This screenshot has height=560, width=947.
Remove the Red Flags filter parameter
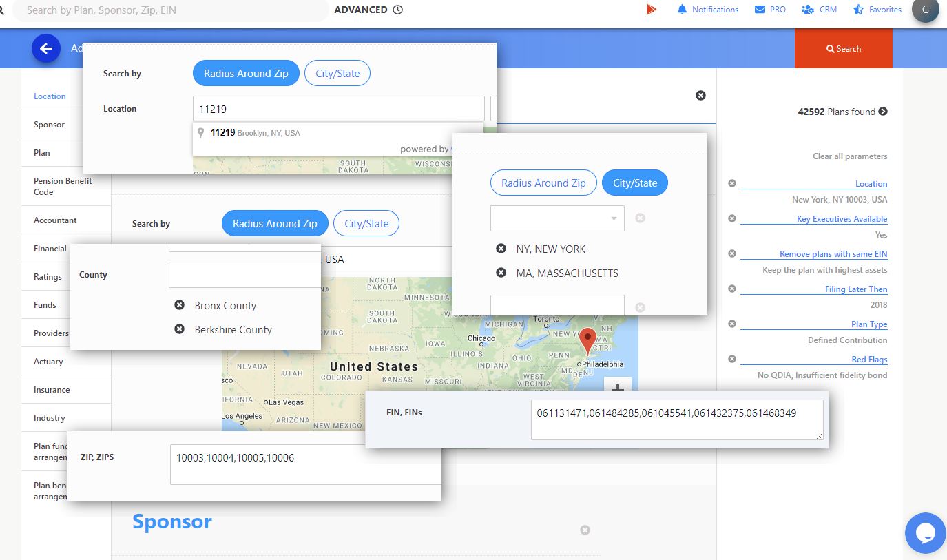(732, 359)
